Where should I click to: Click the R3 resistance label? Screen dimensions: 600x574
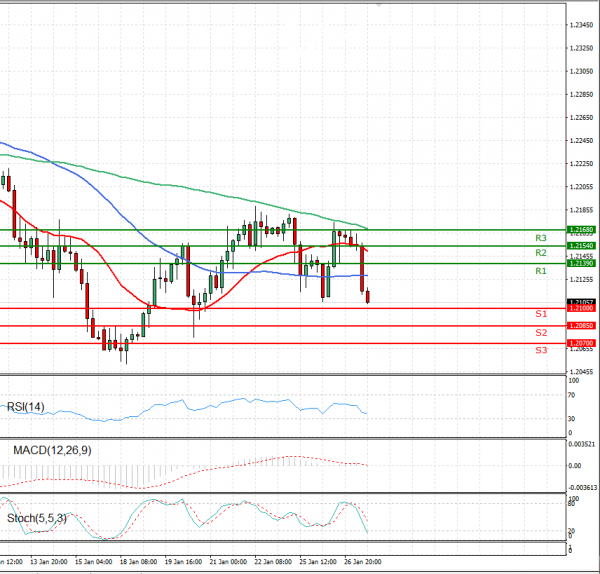pos(541,238)
